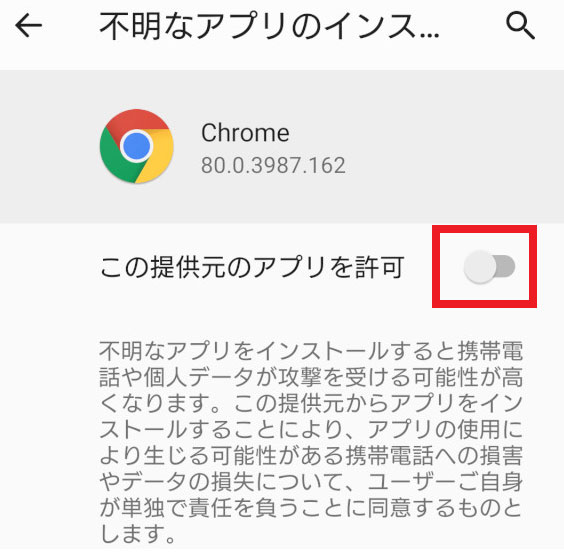This screenshot has width=564, height=552.
Task: Click the last line text します。
Action: 137,534
